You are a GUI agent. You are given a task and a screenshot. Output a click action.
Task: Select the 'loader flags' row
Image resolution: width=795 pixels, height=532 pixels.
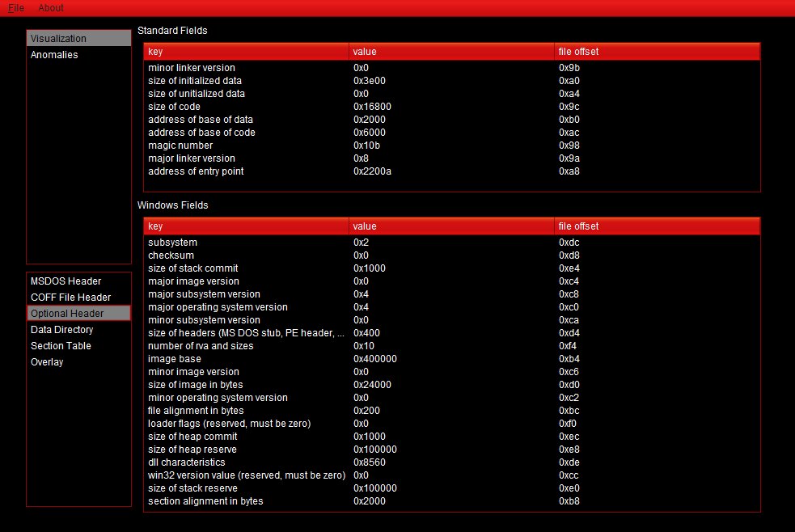(452, 424)
